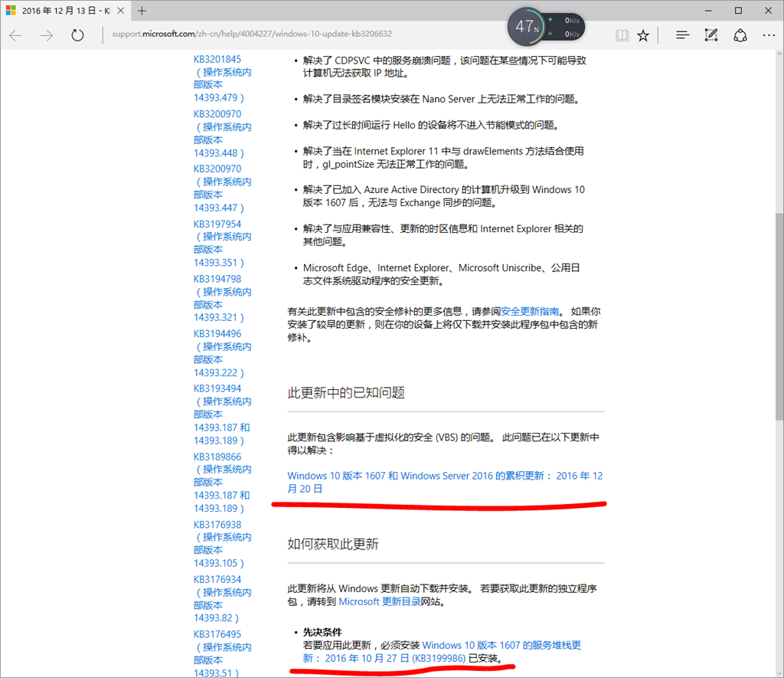The height and width of the screenshot is (678, 784).
Task: Click the 此更新中的已知问题 heading
Action: 346,393
